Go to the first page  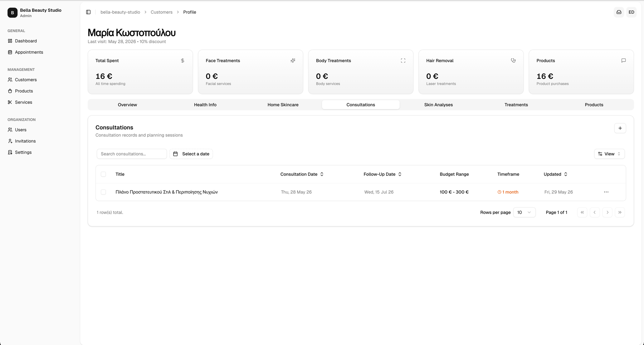582,212
